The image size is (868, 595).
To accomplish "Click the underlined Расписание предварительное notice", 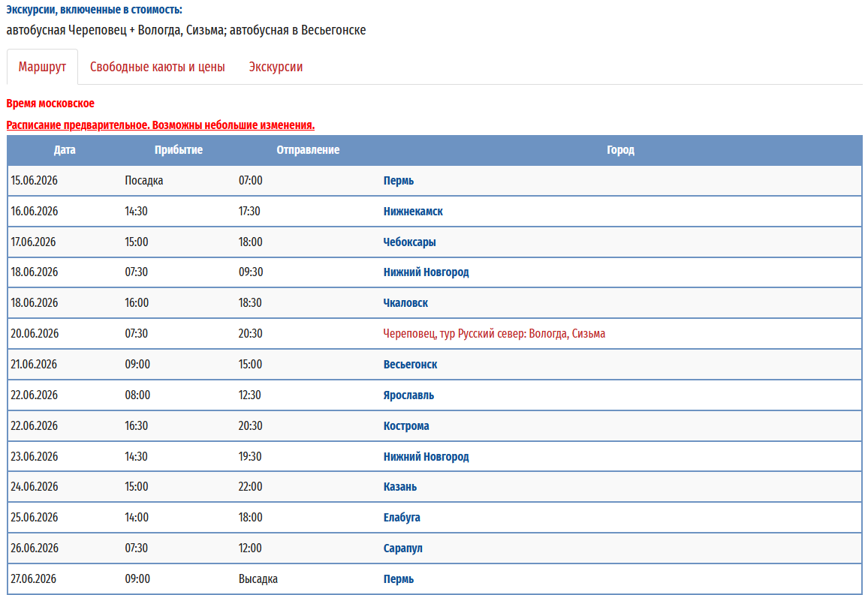I will pos(160,125).
